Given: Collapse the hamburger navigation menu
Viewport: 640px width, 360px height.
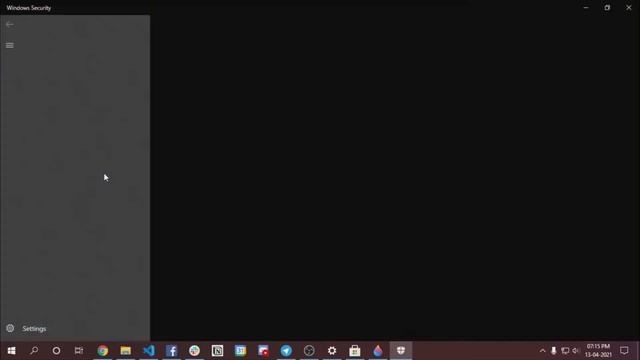Looking at the screenshot, I should tap(10, 45).
